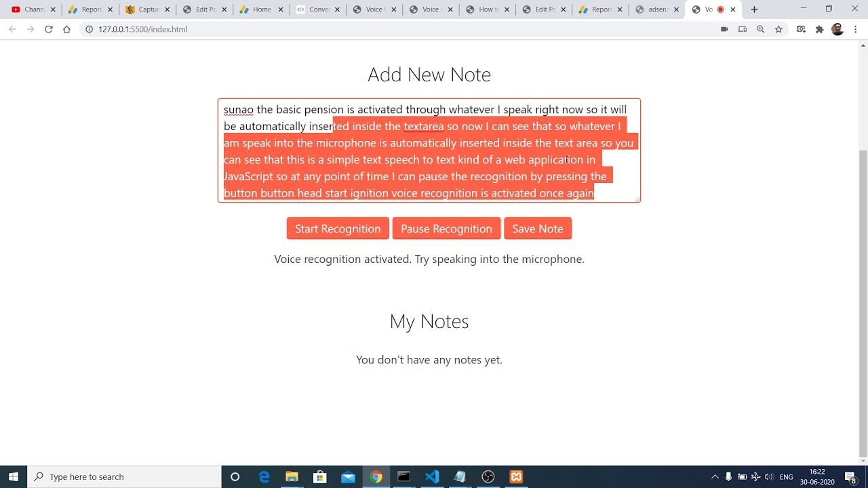Viewport: 868px width, 488px height.
Task: Click the Save Note button
Action: pos(537,228)
